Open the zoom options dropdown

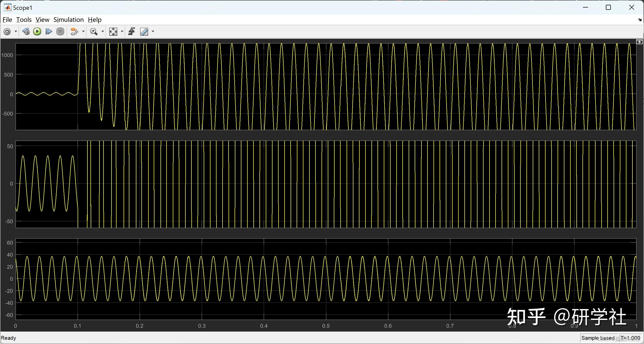[x=102, y=31]
